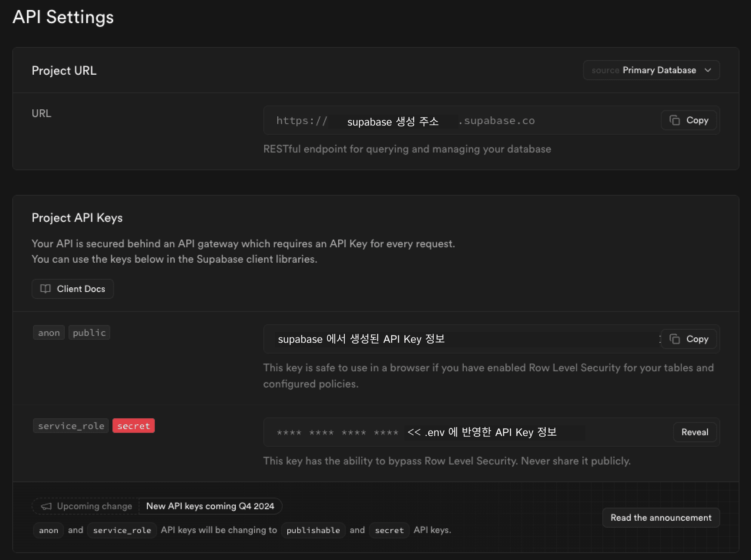Click the copy icon for Project URL
This screenshot has height=560, width=751.
coord(675,120)
